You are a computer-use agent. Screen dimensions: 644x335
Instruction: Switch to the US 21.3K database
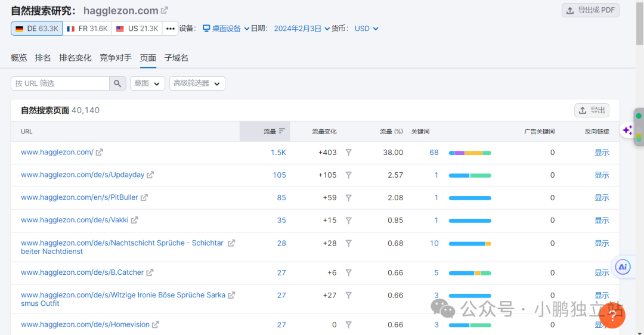point(137,29)
